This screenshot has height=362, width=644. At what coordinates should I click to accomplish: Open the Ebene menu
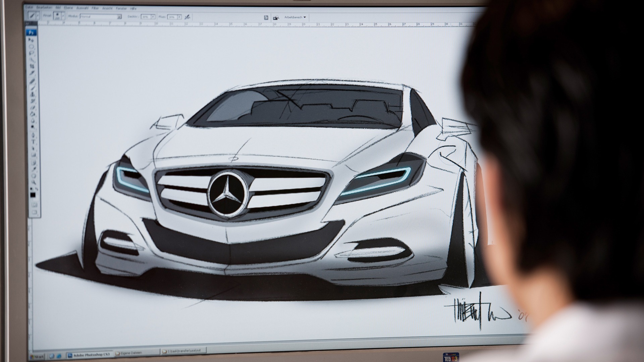coord(68,8)
